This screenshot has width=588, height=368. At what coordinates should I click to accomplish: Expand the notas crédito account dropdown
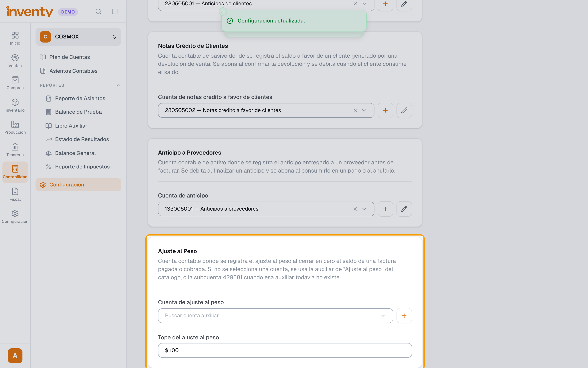364,110
